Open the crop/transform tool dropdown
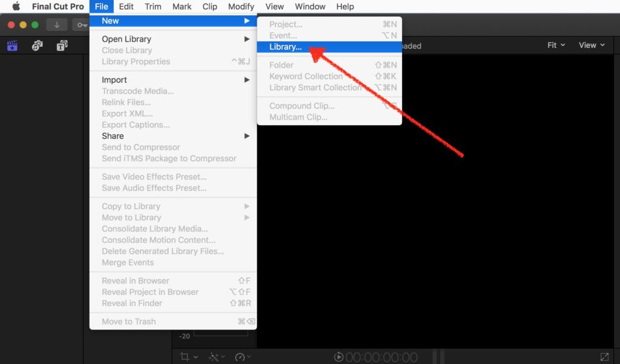This screenshot has height=364, width=620. pos(189,357)
